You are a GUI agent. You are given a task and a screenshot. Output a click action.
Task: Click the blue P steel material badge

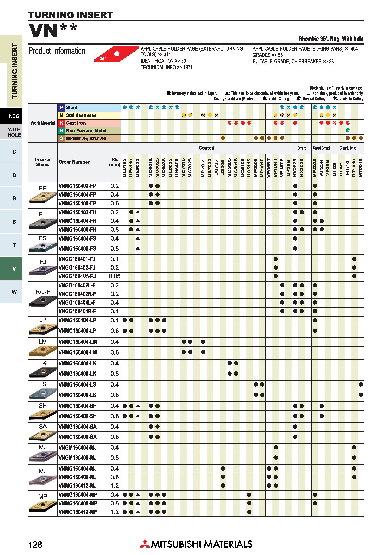click(61, 108)
